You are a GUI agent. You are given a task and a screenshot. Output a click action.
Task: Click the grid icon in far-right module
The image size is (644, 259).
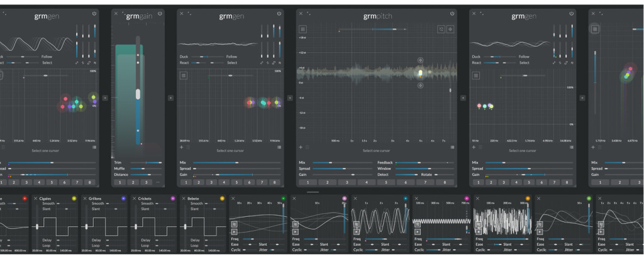(595, 29)
